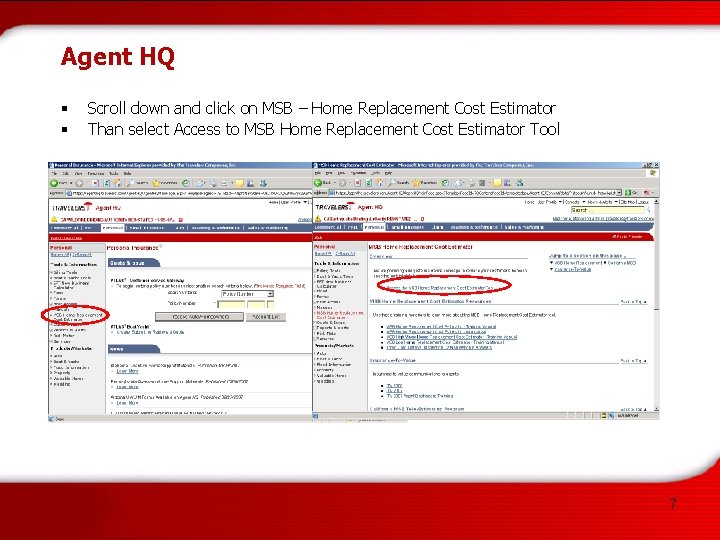
Task: Click the vertical scrollbar in the right browser window
Action: coord(656,305)
